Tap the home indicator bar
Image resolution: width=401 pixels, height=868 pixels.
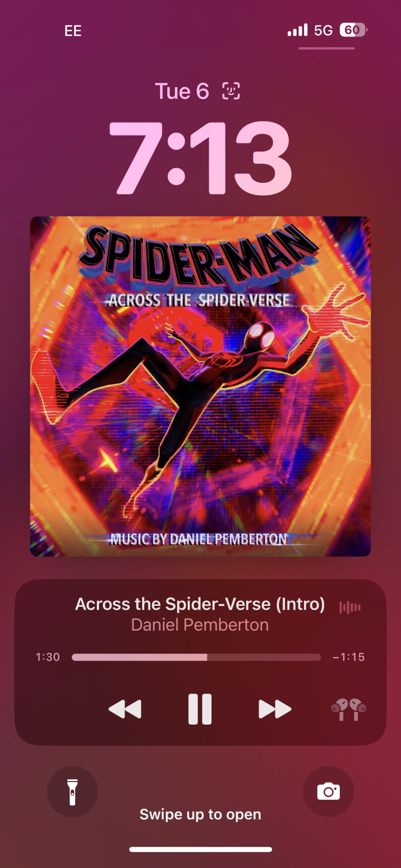201,849
